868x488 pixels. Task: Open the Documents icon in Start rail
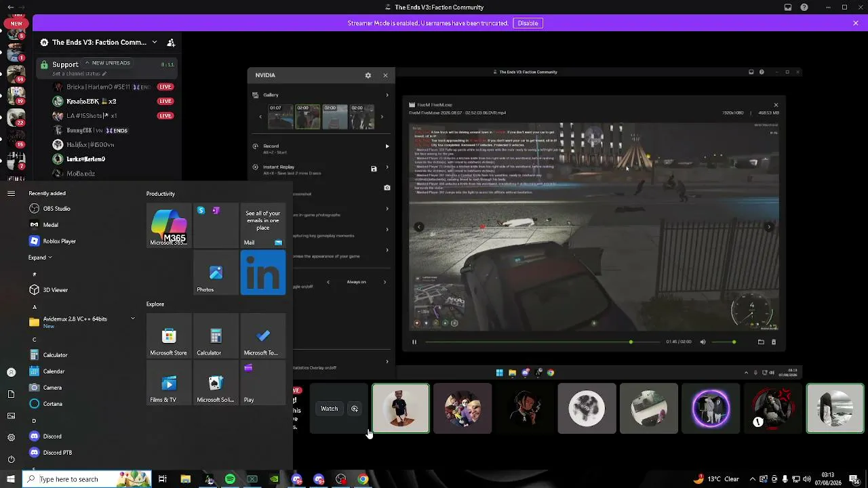(11, 394)
